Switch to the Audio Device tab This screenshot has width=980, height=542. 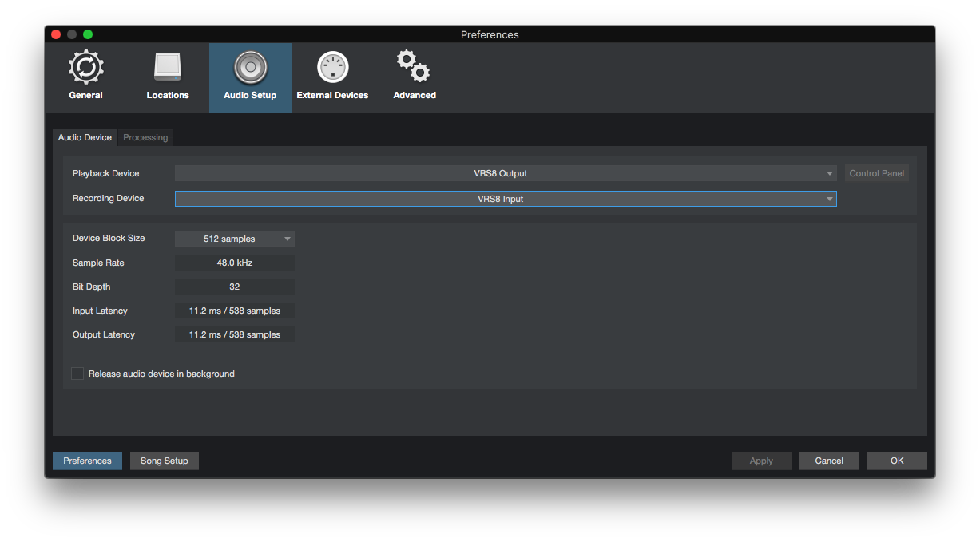point(85,137)
